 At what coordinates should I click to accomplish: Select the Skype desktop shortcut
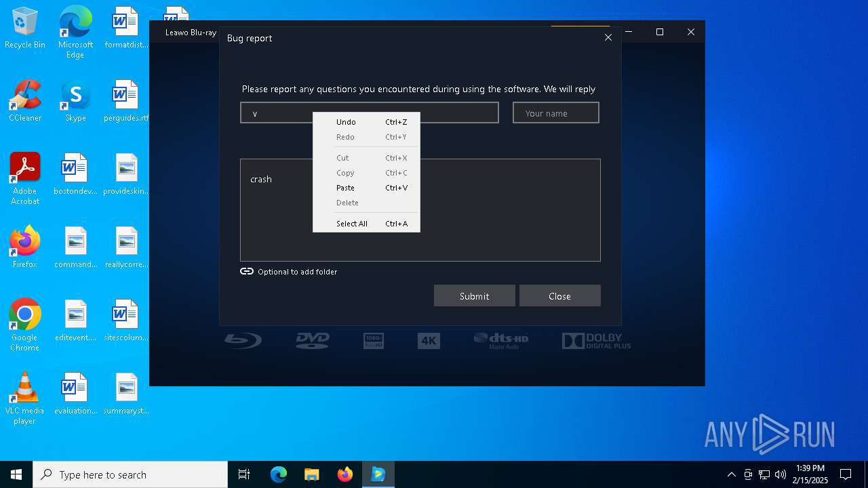tap(75, 101)
